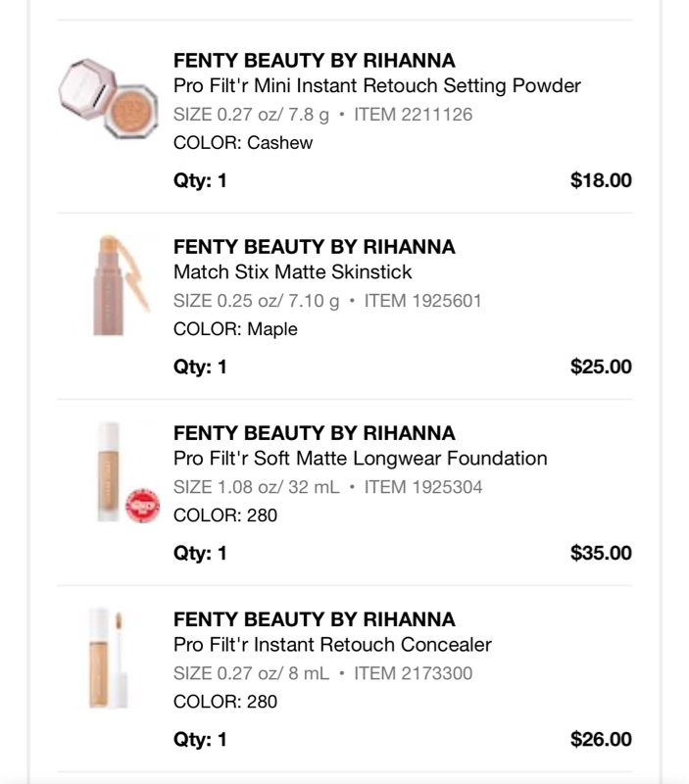Click the $35.00 foundation price
This screenshot has width=689, height=784.
[601, 553]
